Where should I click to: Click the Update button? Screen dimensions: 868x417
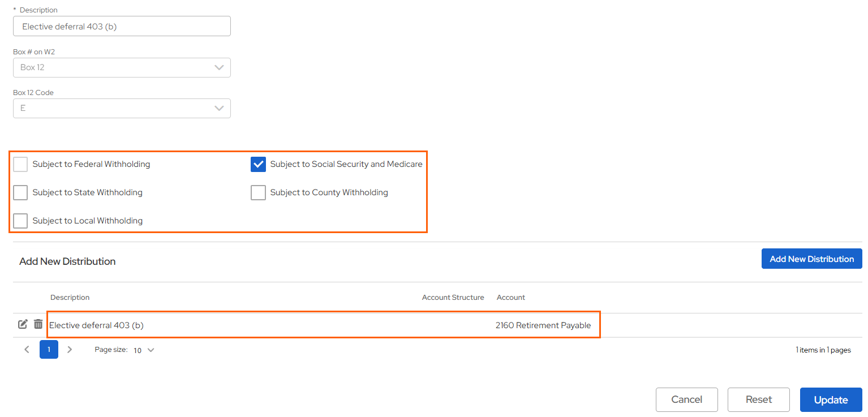coord(831,399)
